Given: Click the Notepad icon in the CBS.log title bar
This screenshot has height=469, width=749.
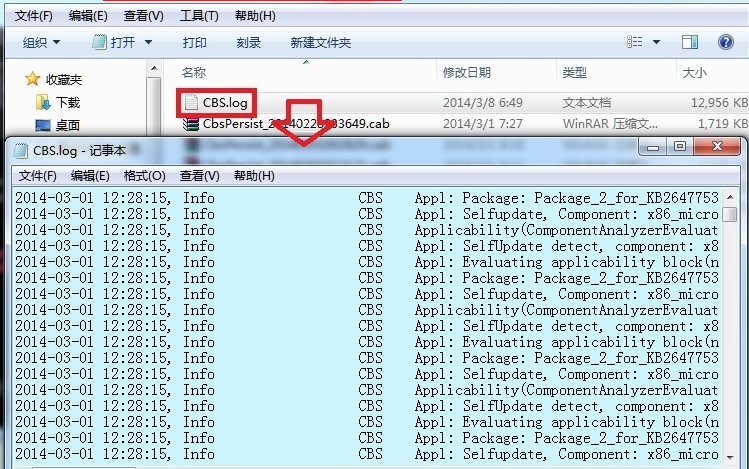Looking at the screenshot, I should coord(20,150).
